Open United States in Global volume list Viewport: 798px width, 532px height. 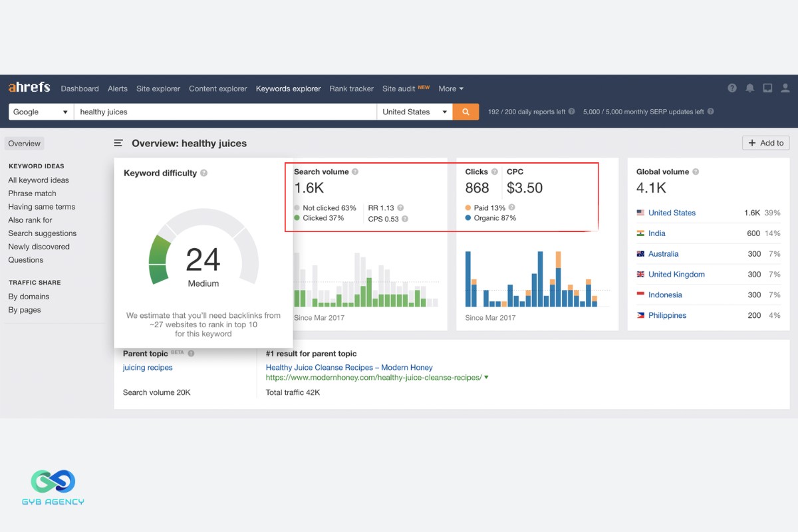pyautogui.click(x=672, y=213)
